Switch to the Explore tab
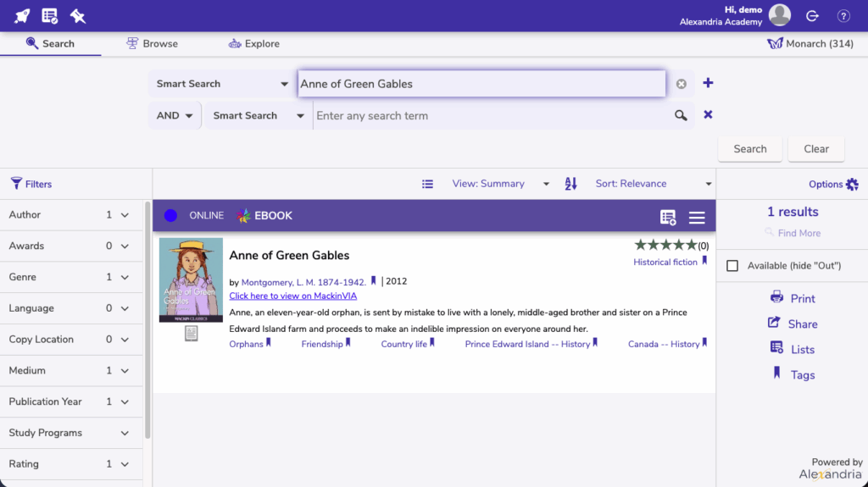Screen dimensions: 868x487 [x=253, y=44]
